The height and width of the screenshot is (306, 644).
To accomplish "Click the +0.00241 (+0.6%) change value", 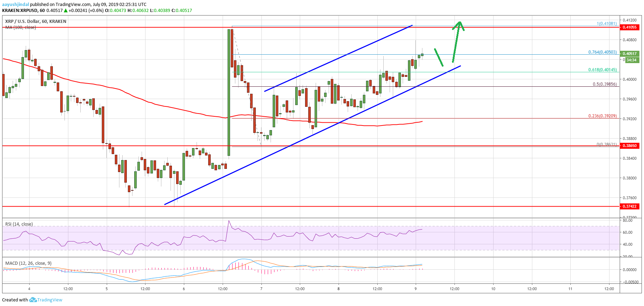I will pyautogui.click(x=86, y=11).
